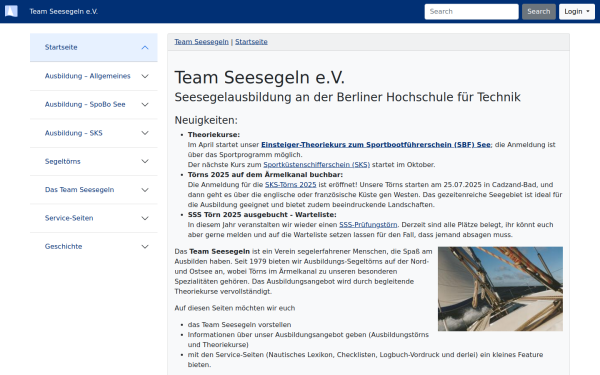Screen dimensions: 600x375
Task: Focus the Search input field
Action: click(x=471, y=11)
